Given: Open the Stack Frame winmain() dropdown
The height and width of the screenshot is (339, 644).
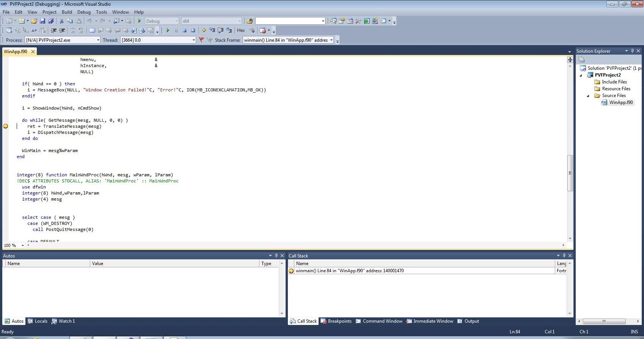Looking at the screenshot, I should point(288,40).
